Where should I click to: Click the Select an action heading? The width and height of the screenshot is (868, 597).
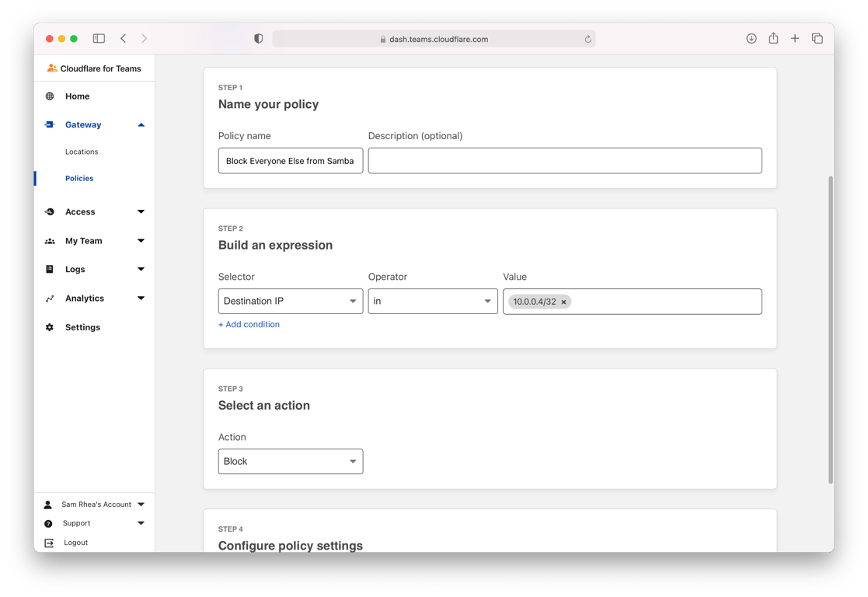(264, 405)
